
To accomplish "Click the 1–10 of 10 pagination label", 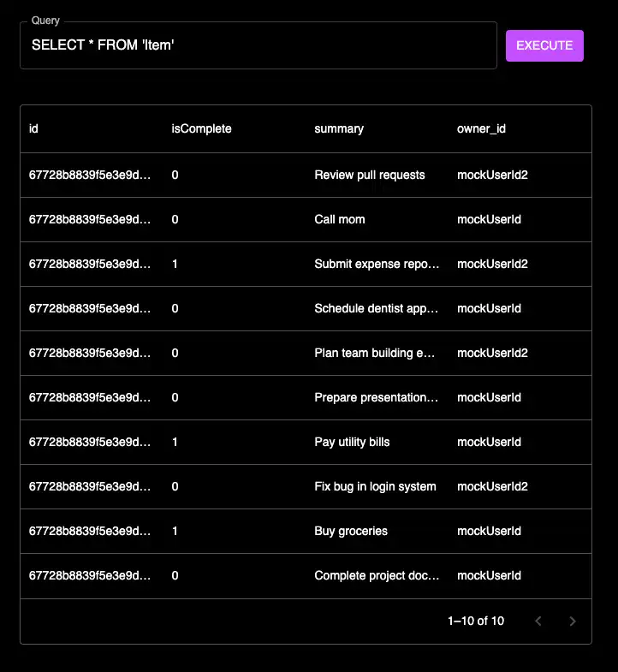I will (x=476, y=621).
